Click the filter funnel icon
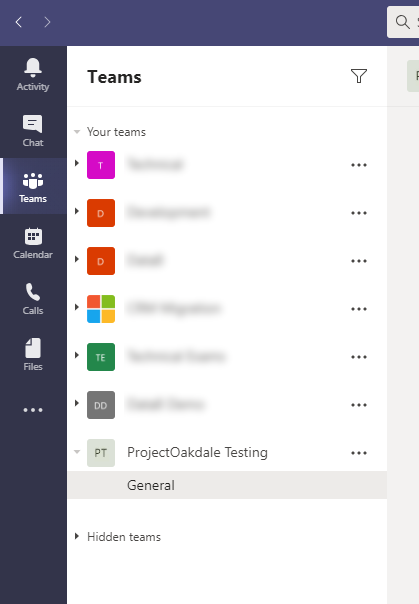The image size is (419, 604). tap(359, 76)
